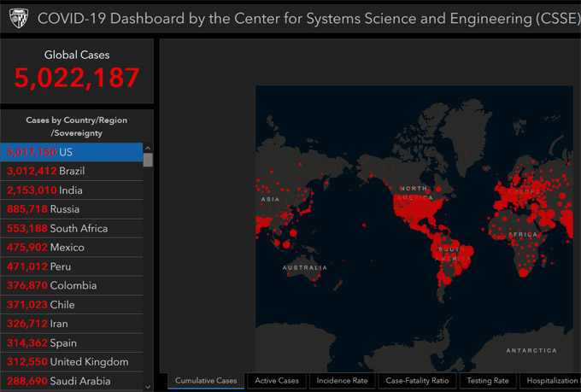Pick Colombia with 376,870 cases
This screenshot has width=581, height=392.
point(72,285)
